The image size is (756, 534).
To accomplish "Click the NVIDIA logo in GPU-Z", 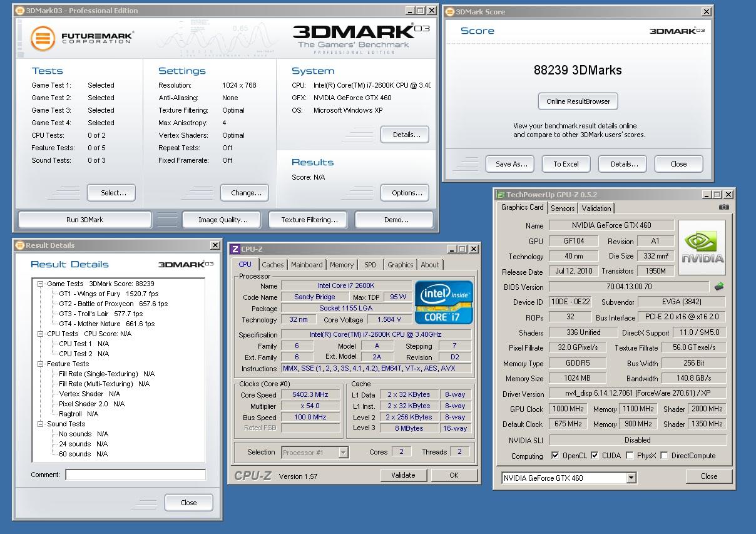I will [x=702, y=247].
